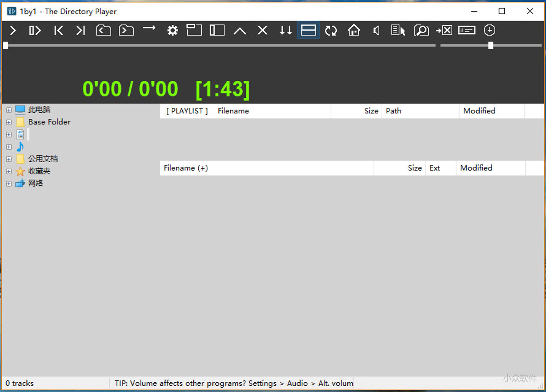Click the previous track icon

[x=58, y=30]
